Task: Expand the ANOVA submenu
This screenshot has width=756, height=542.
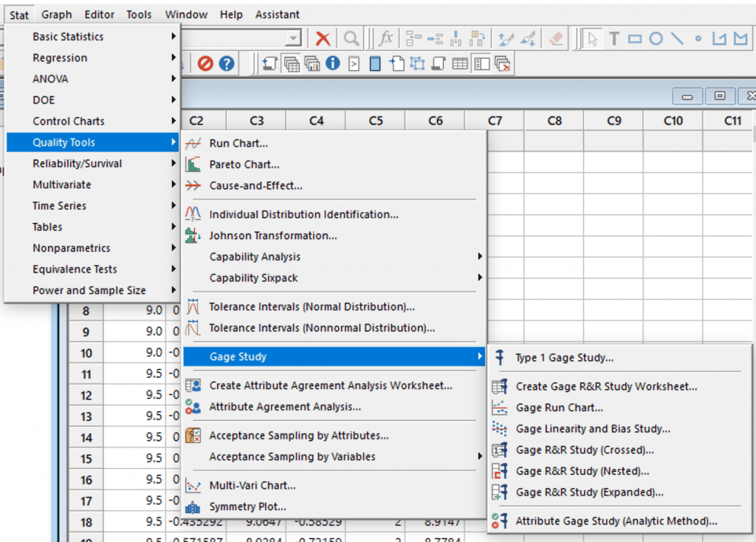Action: (92, 79)
